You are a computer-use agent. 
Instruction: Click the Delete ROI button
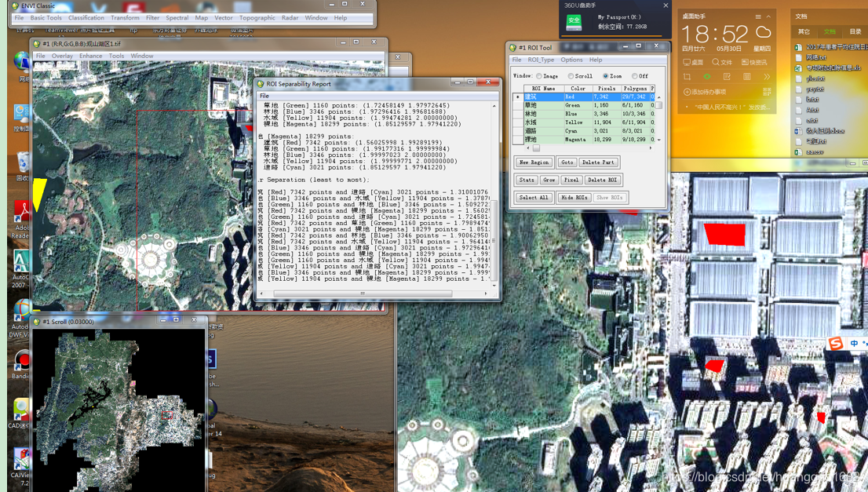coord(602,180)
